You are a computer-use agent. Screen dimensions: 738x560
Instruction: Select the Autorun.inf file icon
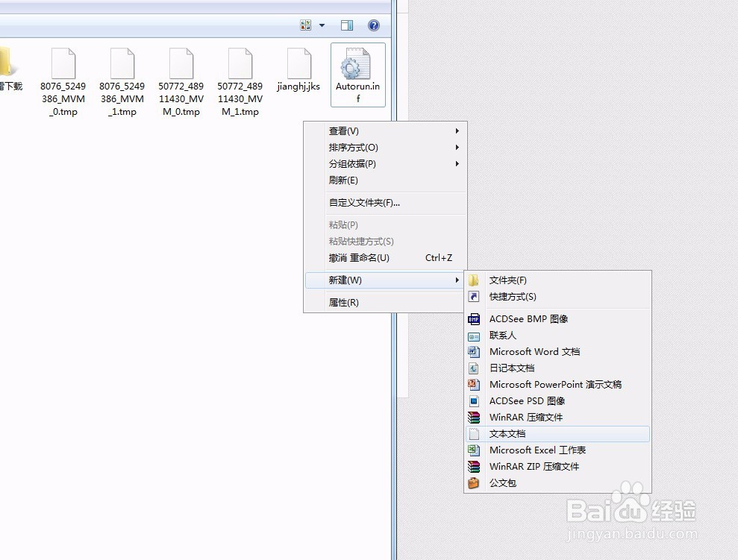point(357,63)
